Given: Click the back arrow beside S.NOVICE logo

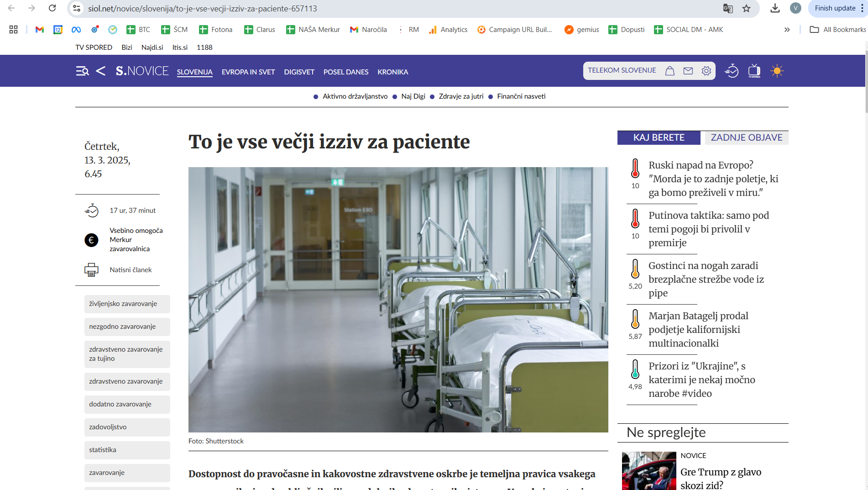Looking at the screenshot, I should 101,71.
